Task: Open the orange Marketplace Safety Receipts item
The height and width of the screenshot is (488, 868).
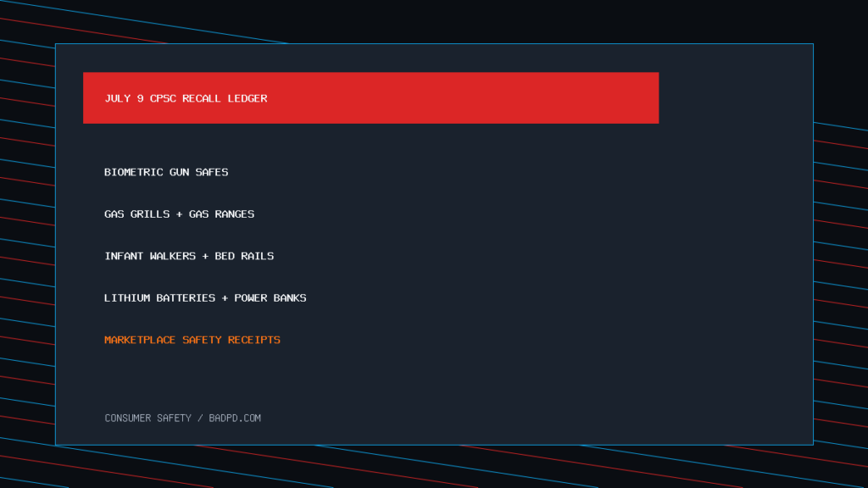Action: (x=192, y=340)
